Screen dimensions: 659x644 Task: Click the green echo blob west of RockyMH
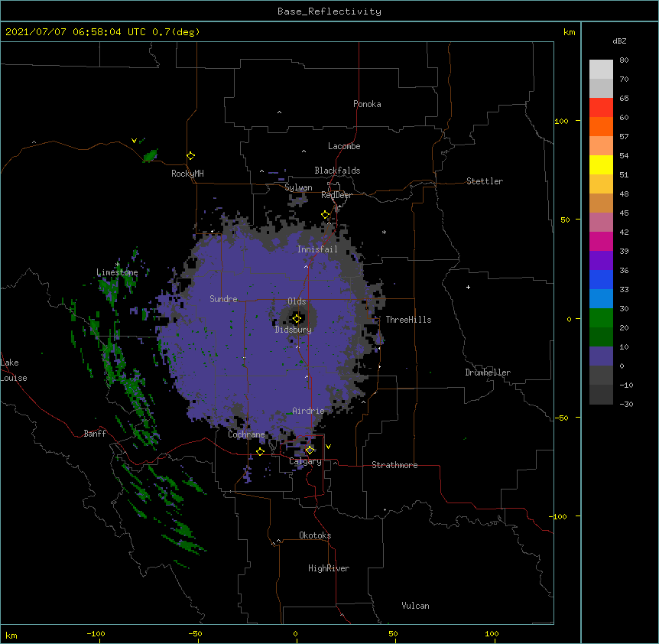tap(150, 155)
